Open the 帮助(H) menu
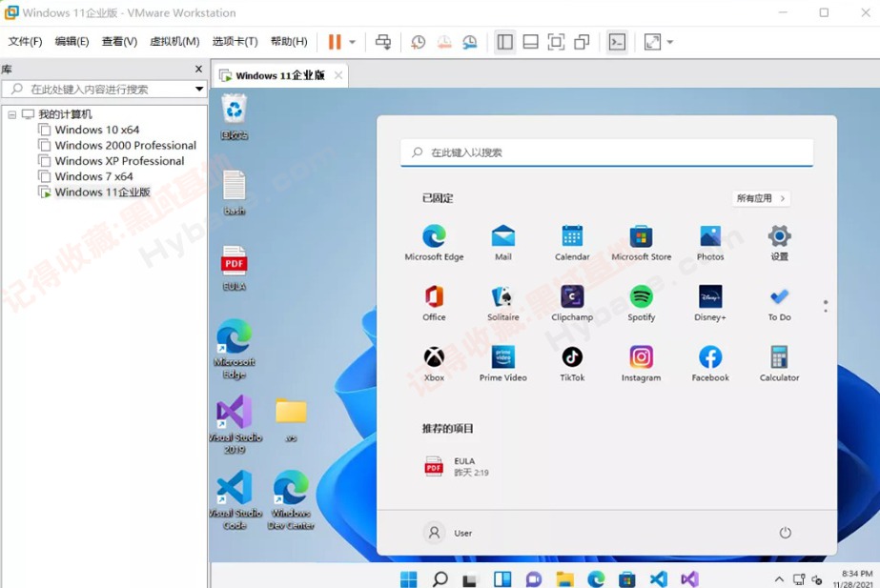 pos(289,42)
